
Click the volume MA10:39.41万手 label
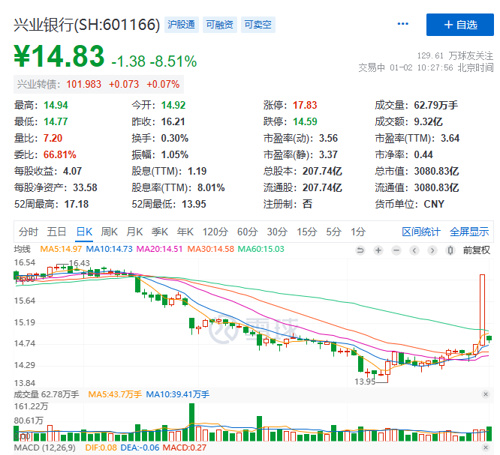178,394
